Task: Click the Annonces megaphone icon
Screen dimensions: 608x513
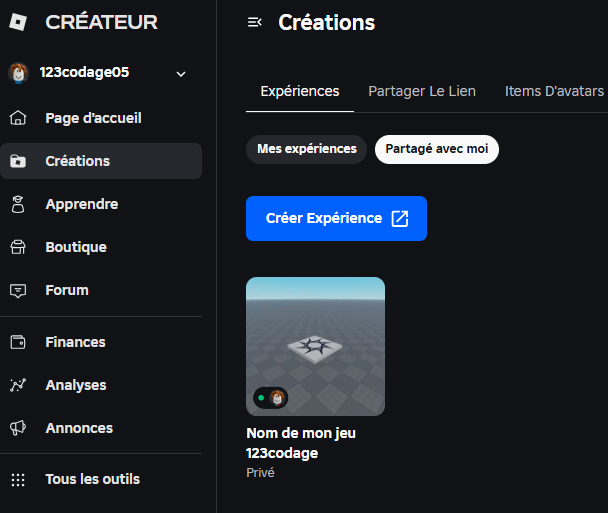Action: pos(18,428)
